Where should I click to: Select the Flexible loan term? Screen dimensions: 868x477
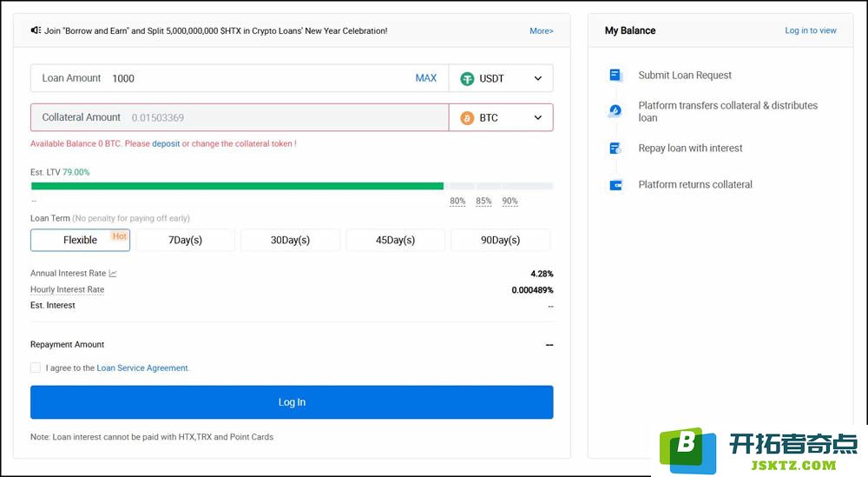(80, 240)
